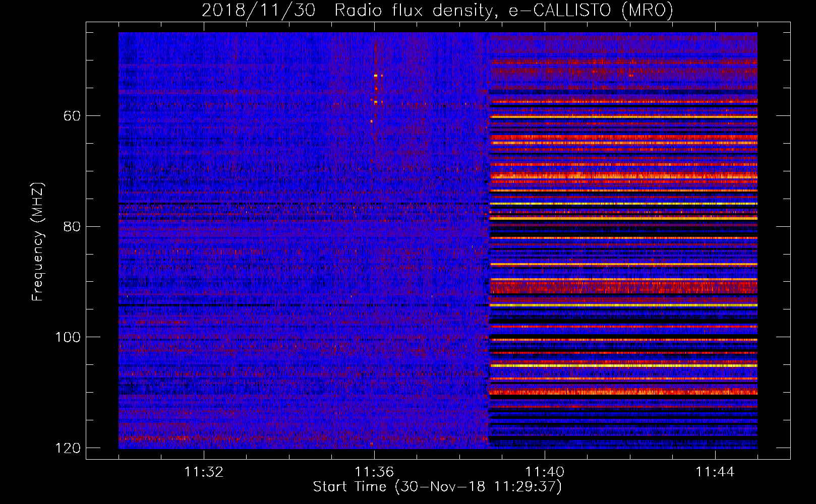Image resolution: width=816 pixels, height=504 pixels.
Task: Click the 'Frequency (MHZ)' y-axis label
Action: tap(38, 241)
